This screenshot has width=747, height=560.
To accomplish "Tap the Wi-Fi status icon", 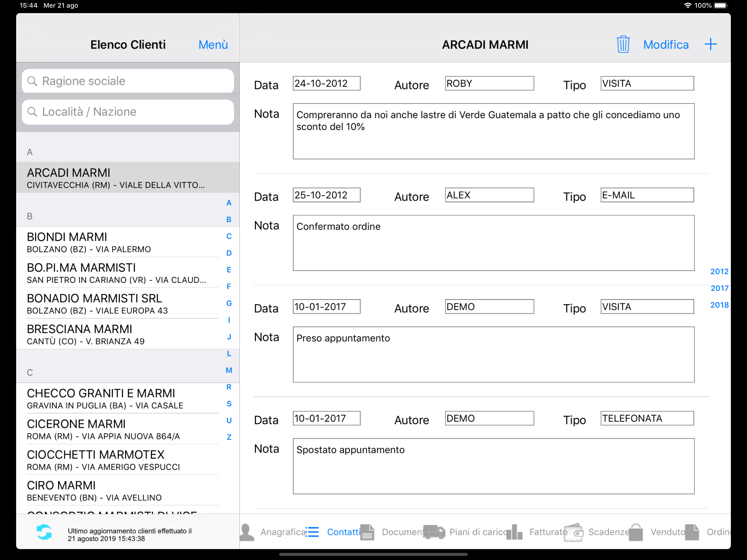I will pos(688,5).
